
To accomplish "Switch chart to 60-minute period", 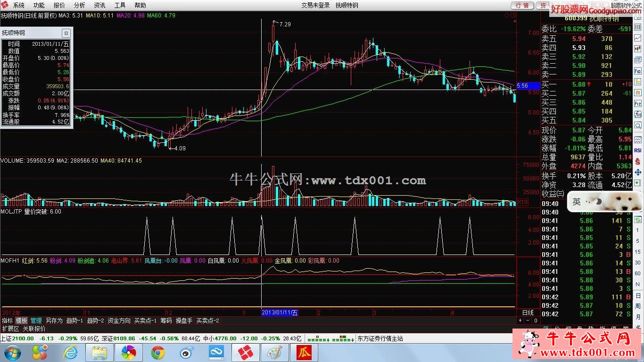I will pyautogui.click(x=638, y=273).
